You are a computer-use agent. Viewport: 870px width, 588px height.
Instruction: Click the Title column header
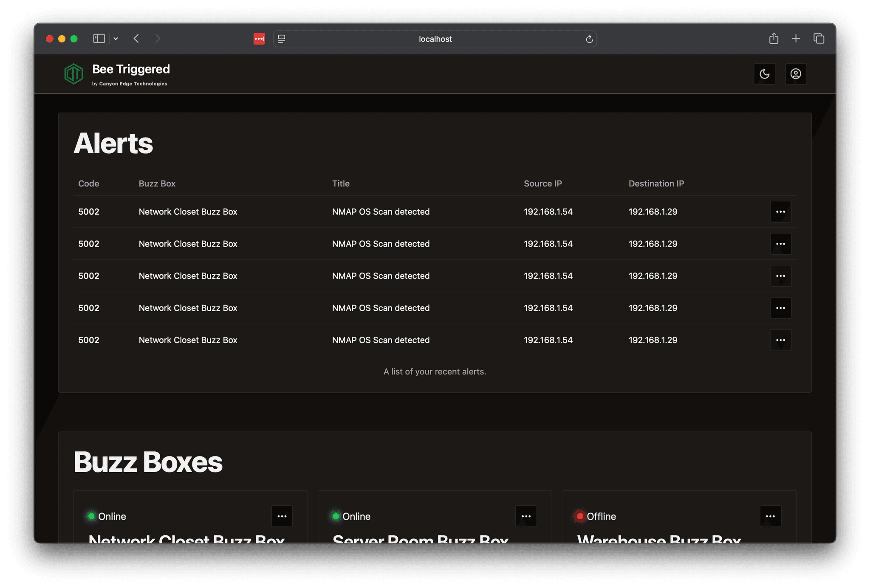tap(341, 183)
